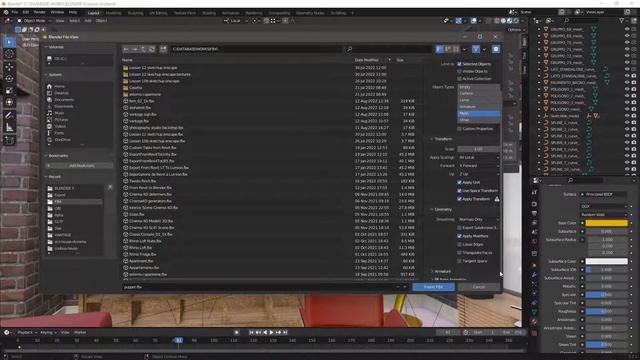Enable the Loose Edges checkbox
640x360 pixels.
tap(460, 244)
